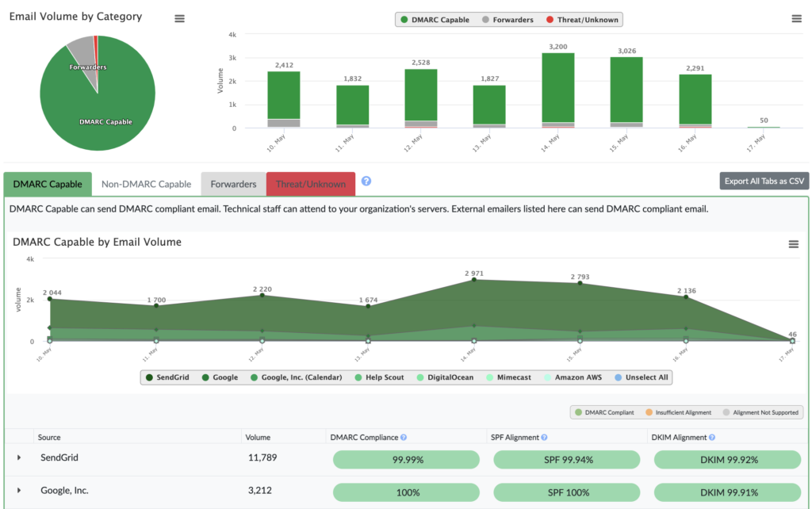
Task: Toggle the Help Scout series in the legend
Action: point(382,377)
